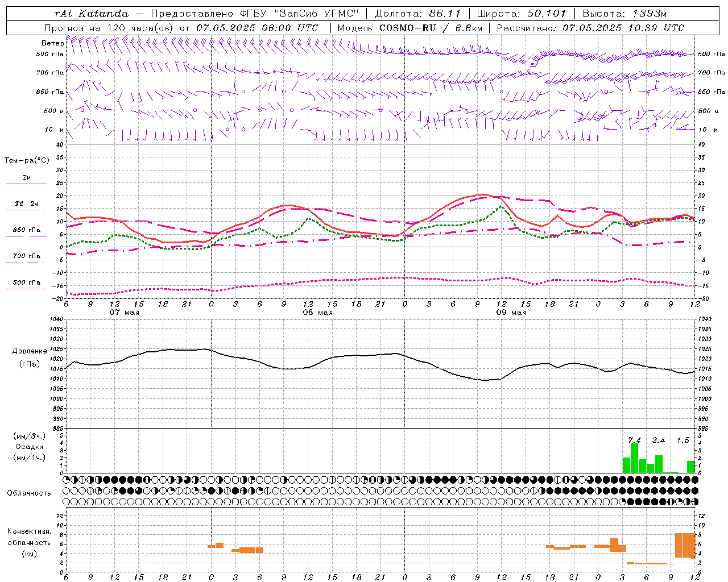Click the (мм/3ч.) precipitation unit label
The height and width of the screenshot is (582, 728).
tap(30, 436)
